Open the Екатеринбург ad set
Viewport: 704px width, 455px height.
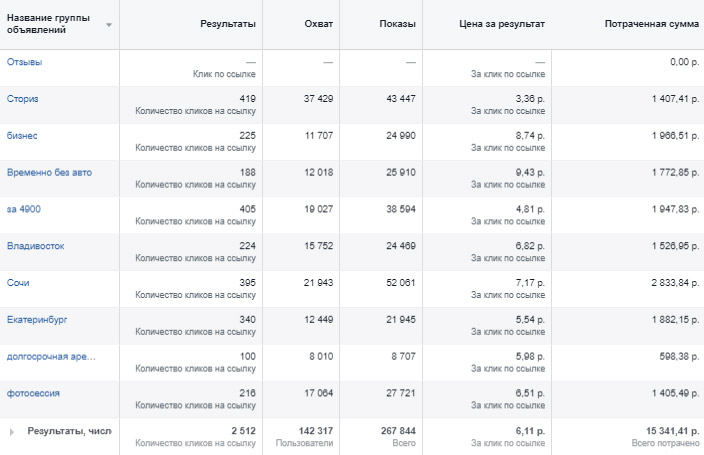point(37,319)
